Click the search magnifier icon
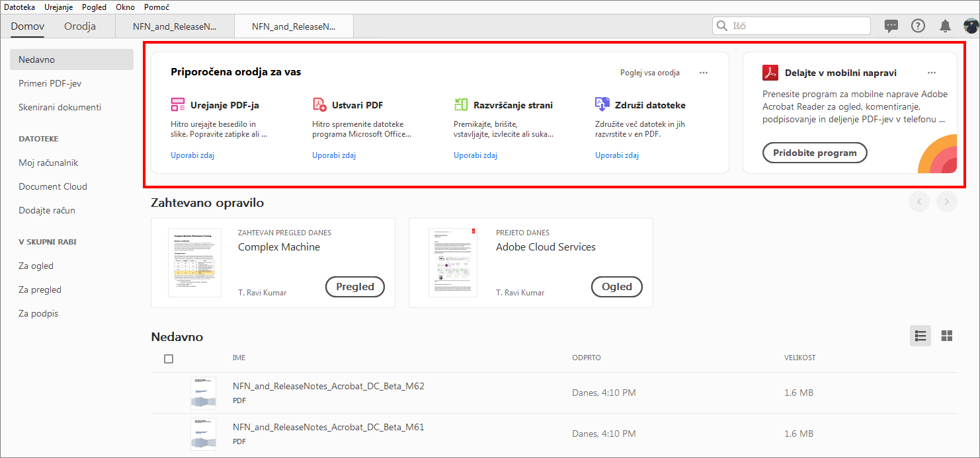980x458 pixels. point(722,26)
